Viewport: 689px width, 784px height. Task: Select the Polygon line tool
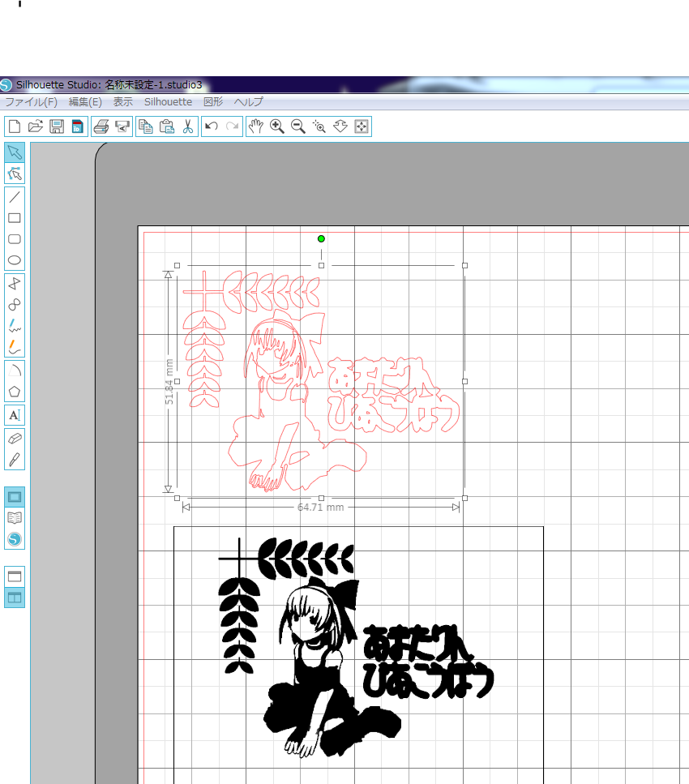pos(15,284)
